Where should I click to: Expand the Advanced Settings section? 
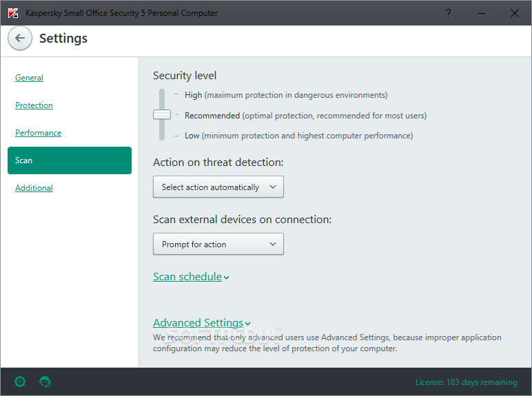(x=202, y=323)
